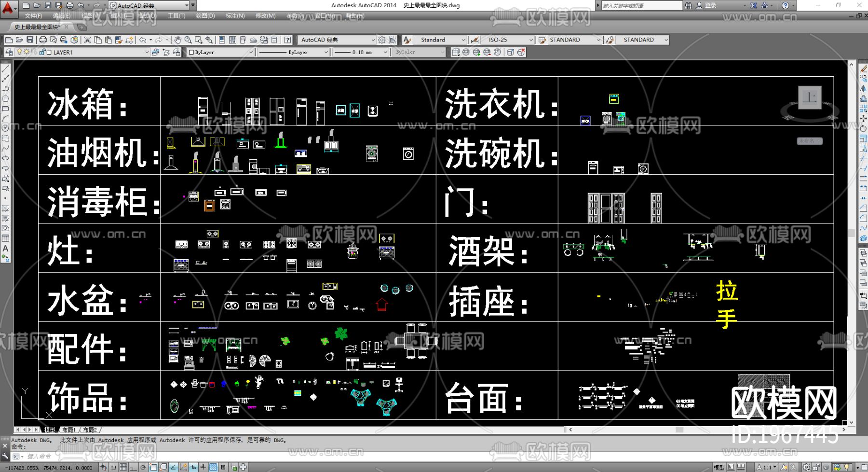Click the binoculars search icon in the title bar
Screen dimensions: 868x472
coord(688,5)
